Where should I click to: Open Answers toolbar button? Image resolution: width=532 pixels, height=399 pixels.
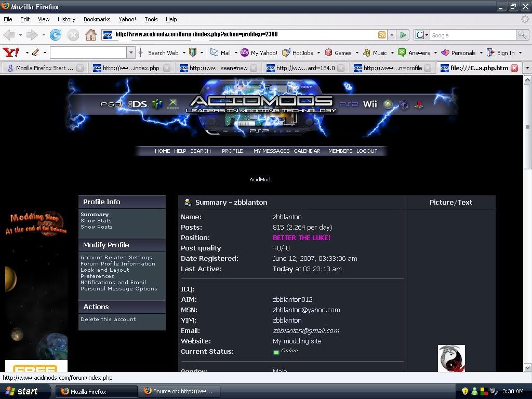point(414,52)
